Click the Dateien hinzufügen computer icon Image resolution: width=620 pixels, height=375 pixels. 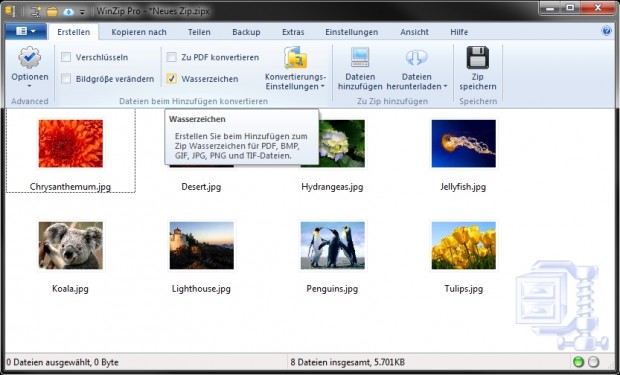click(x=360, y=58)
